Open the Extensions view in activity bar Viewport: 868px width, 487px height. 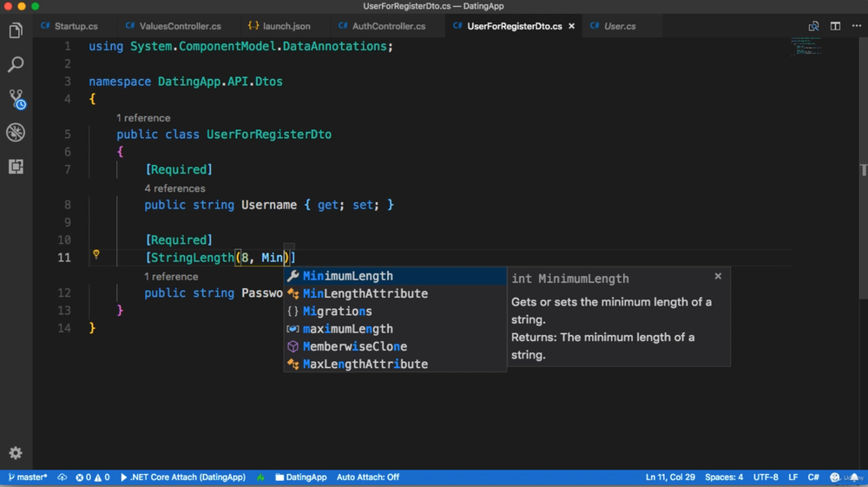coord(16,166)
